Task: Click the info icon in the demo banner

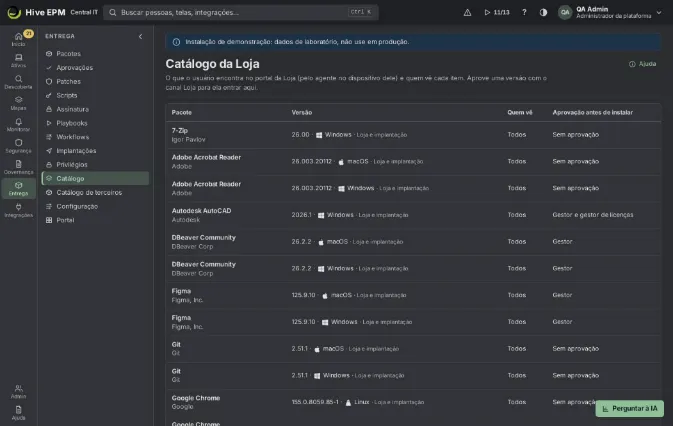Action: click(x=176, y=42)
